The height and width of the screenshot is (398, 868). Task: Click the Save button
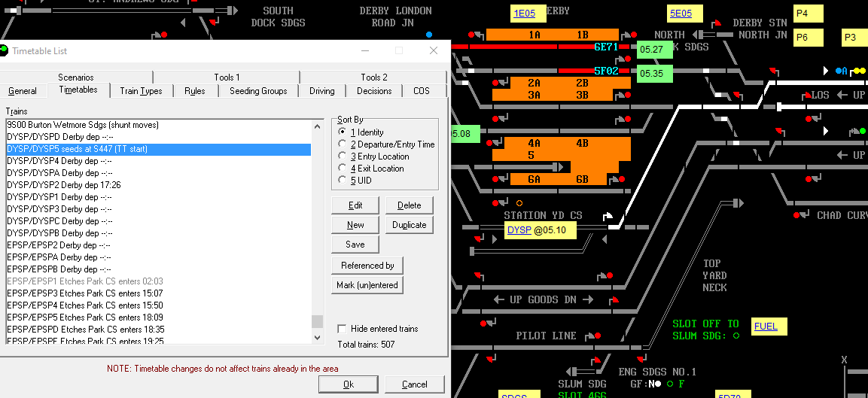point(355,244)
